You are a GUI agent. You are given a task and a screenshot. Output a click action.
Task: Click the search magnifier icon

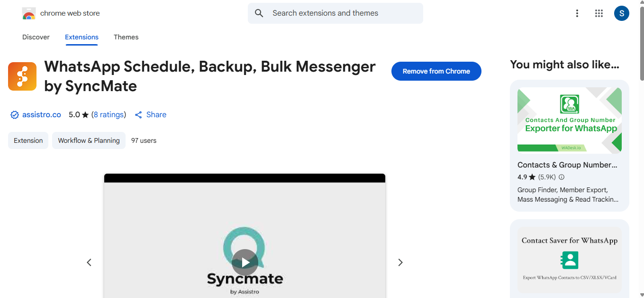[x=259, y=13]
